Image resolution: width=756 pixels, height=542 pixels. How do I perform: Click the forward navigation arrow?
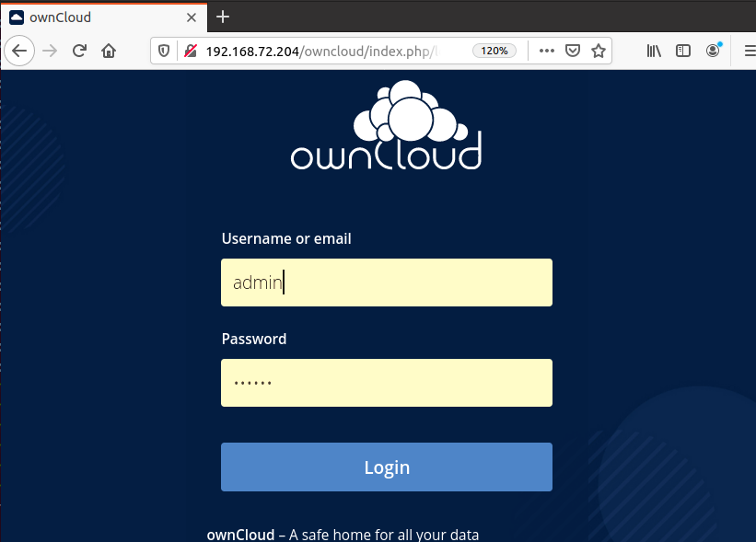(x=50, y=51)
